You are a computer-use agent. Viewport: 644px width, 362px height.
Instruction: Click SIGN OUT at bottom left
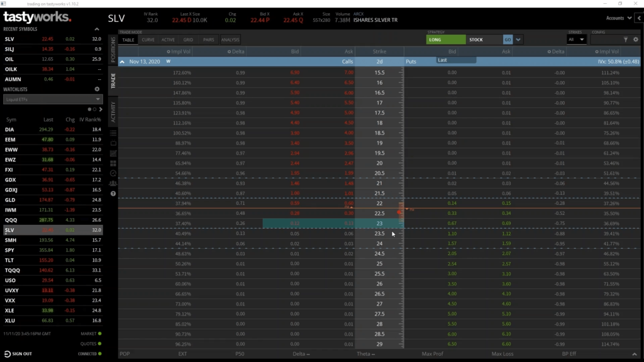(x=22, y=354)
